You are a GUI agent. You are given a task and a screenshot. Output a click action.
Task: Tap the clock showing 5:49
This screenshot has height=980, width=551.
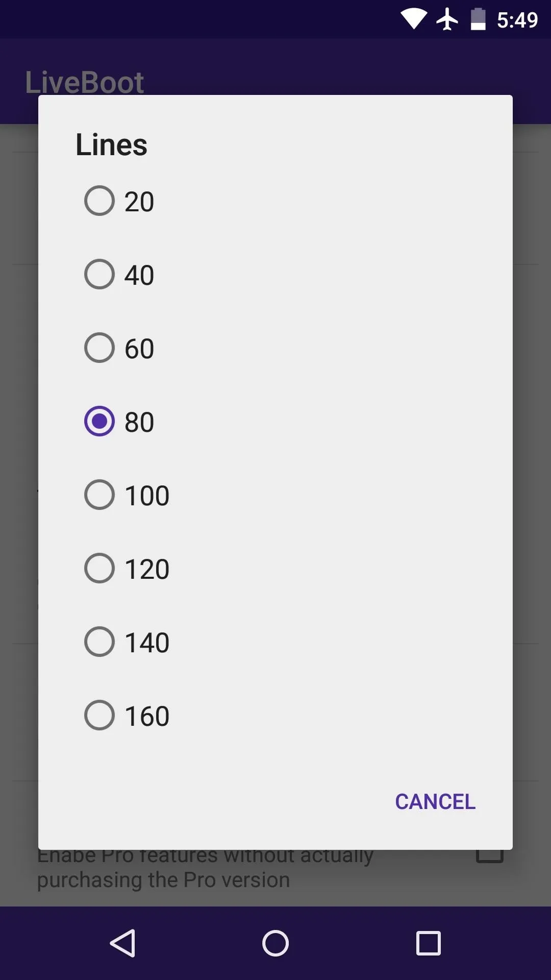pos(517,20)
